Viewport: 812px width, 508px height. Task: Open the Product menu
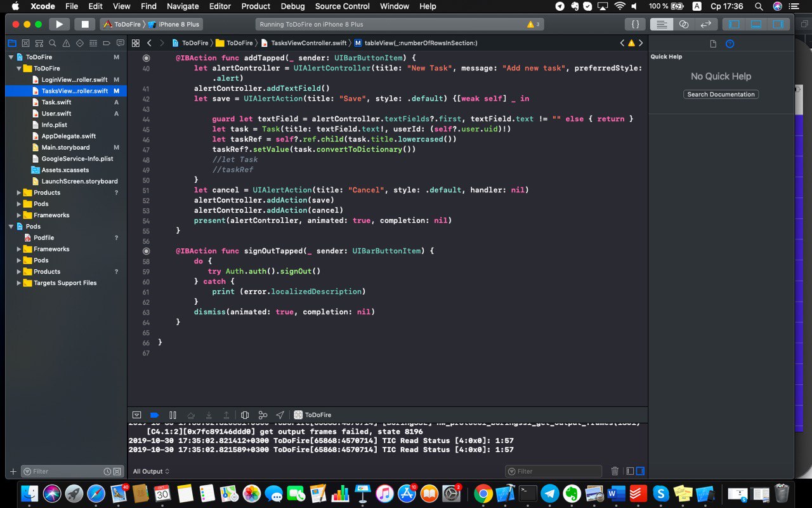click(x=256, y=6)
